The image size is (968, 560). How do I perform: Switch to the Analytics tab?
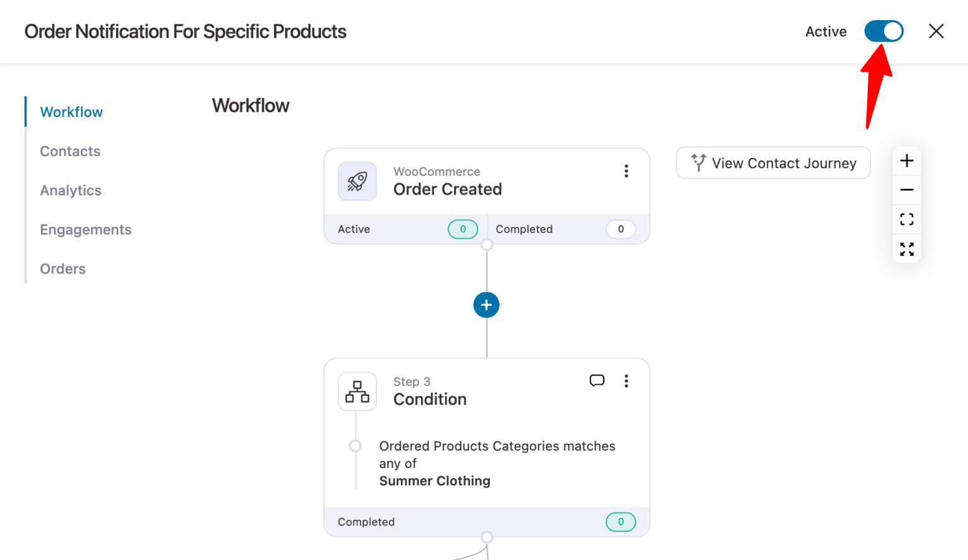point(71,190)
